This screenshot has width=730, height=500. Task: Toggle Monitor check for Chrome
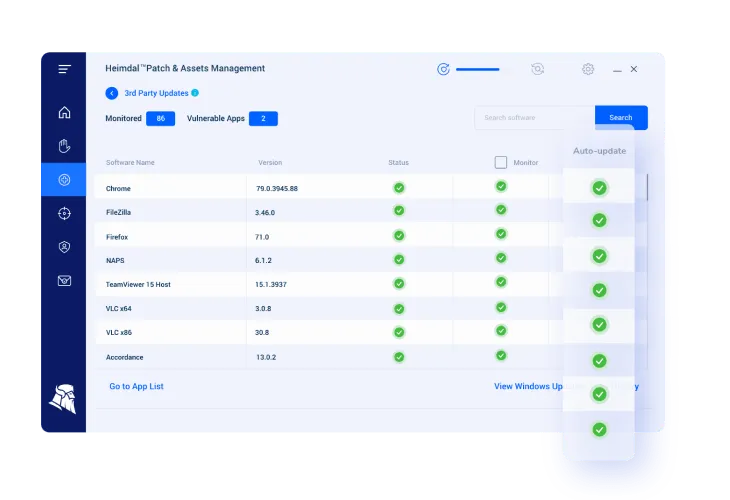pos(501,186)
